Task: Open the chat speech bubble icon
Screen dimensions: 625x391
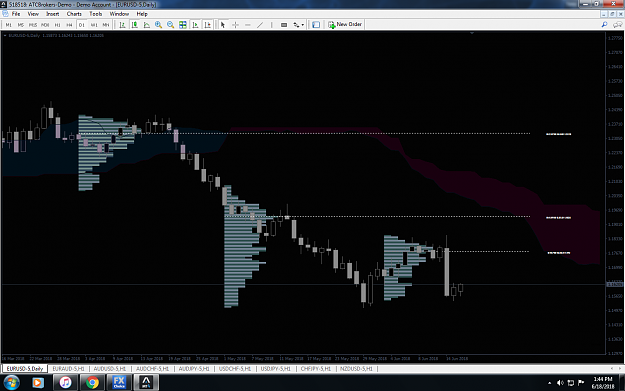Action: click(x=617, y=25)
